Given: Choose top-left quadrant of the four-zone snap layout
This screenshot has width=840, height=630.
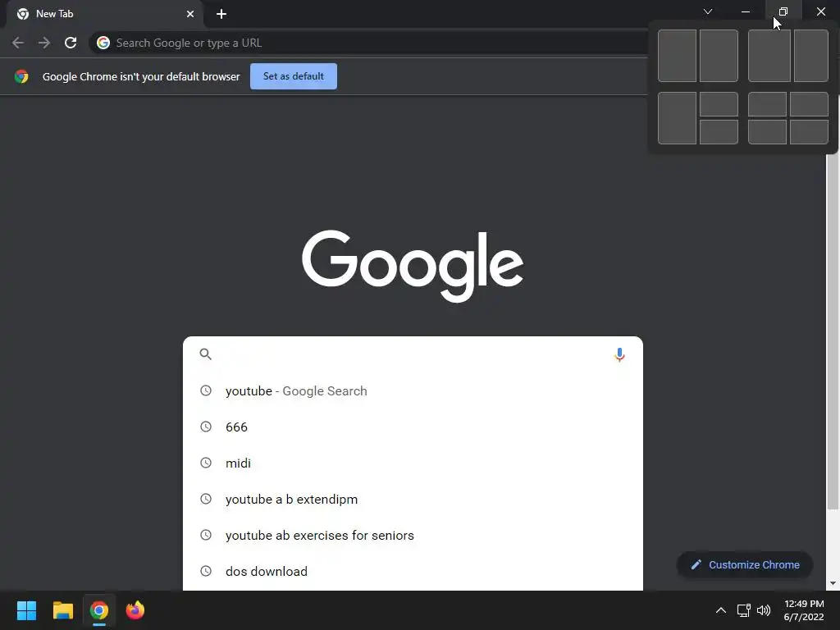Looking at the screenshot, I should (x=767, y=104).
